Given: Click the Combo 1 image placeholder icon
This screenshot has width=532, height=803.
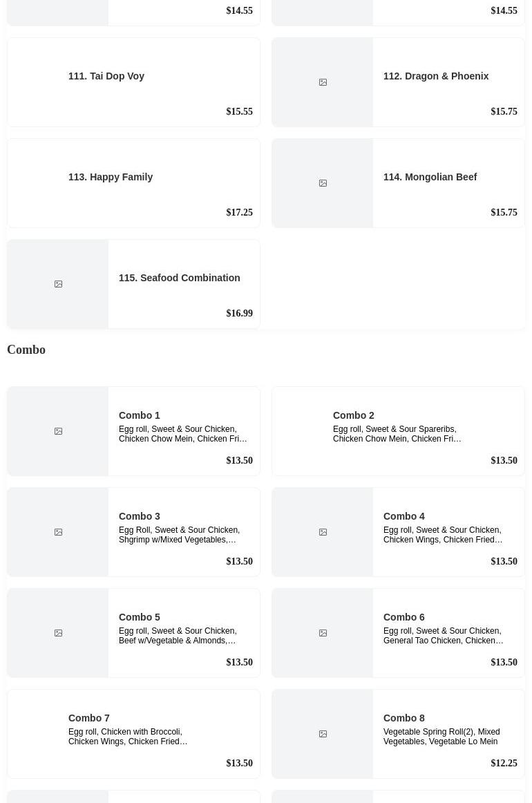Looking at the screenshot, I should [58, 431].
